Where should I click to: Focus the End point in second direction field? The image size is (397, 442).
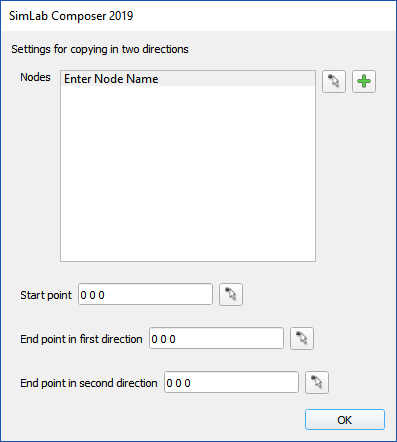[231, 382]
